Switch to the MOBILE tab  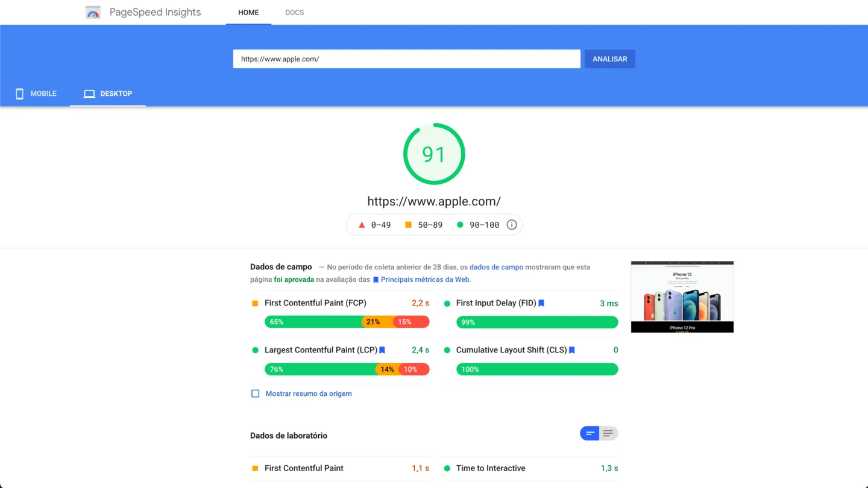(36, 94)
